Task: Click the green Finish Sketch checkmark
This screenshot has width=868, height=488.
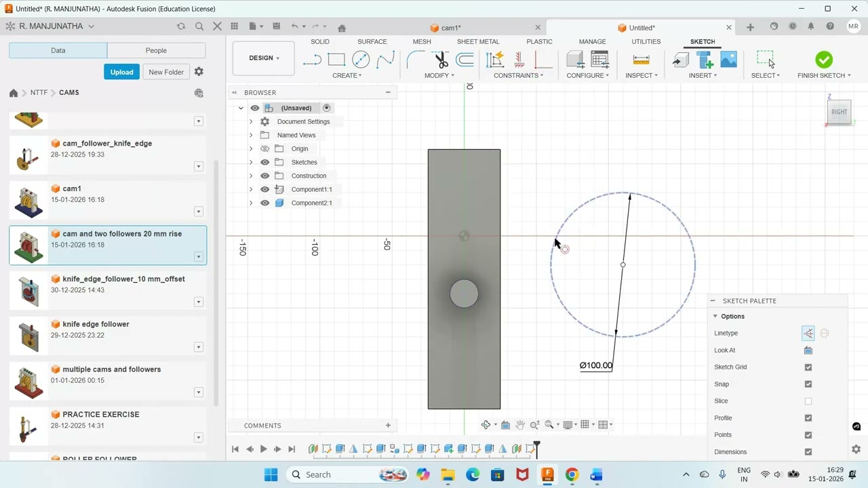Action: tap(824, 60)
